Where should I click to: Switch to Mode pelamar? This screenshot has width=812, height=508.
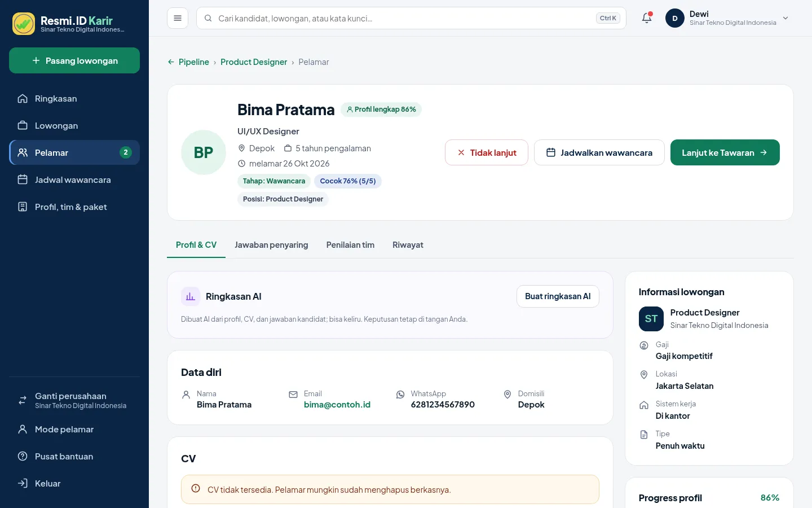[x=74, y=429]
